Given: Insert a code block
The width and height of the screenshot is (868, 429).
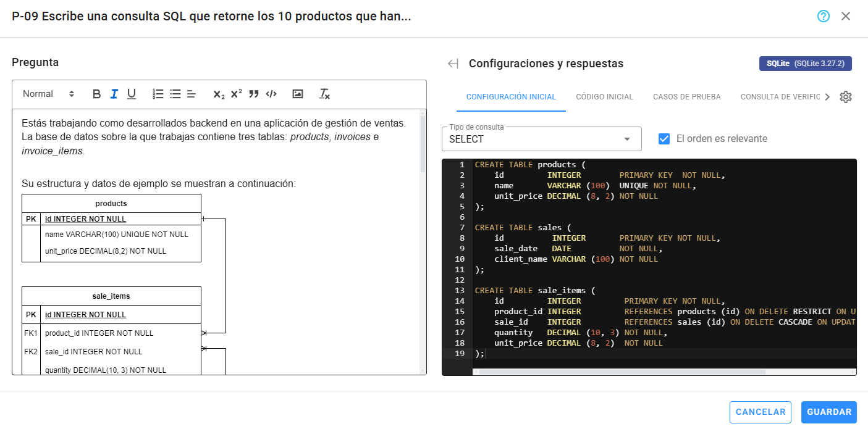Looking at the screenshot, I should point(271,94).
